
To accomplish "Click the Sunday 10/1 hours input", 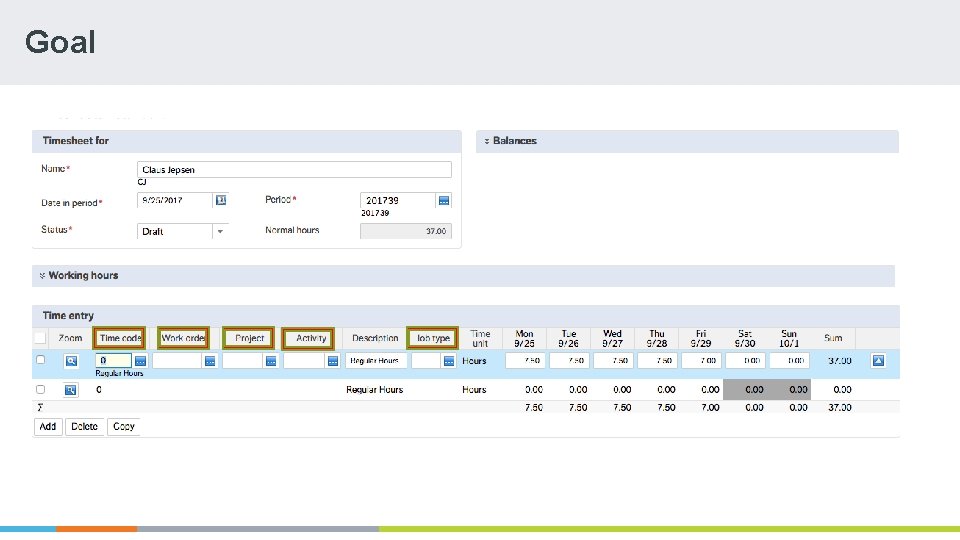I will [x=790, y=361].
